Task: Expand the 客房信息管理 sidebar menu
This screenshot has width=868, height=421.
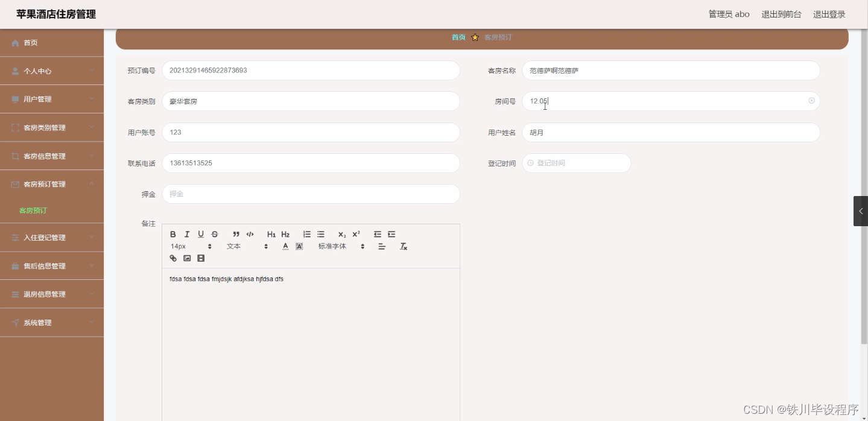Action: (52, 156)
